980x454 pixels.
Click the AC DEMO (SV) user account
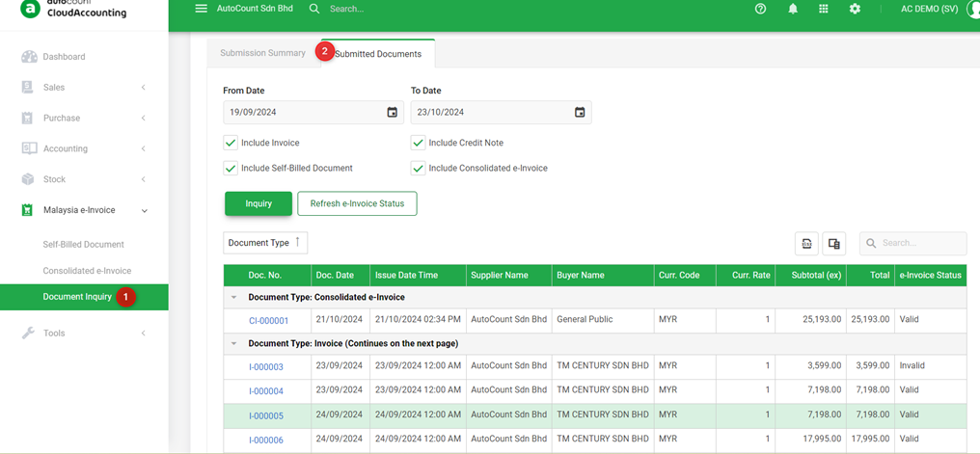[x=930, y=10]
